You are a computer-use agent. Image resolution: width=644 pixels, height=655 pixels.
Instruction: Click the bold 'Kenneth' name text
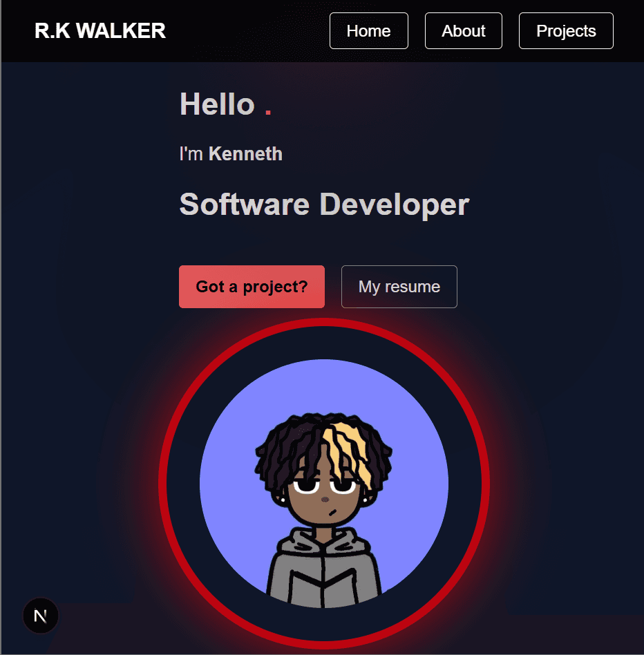click(x=245, y=153)
